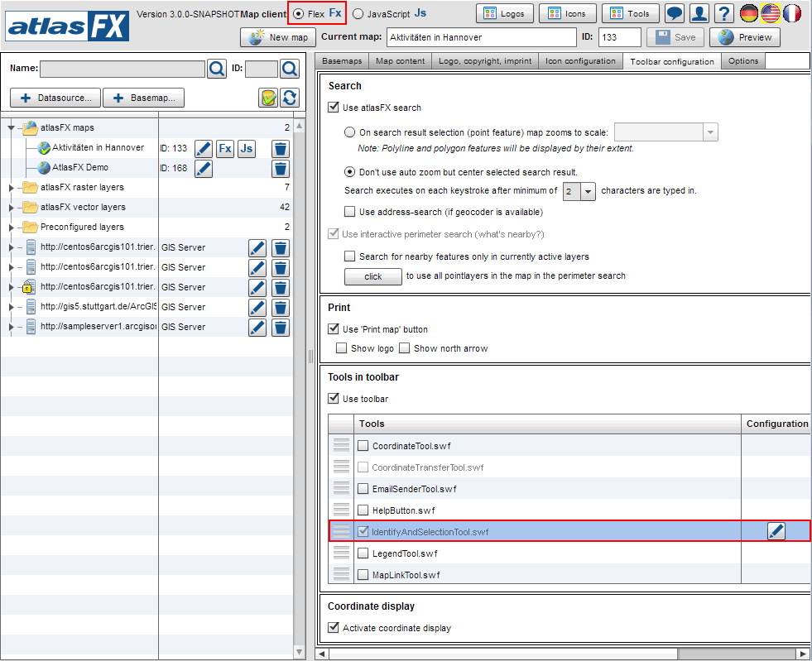Screen dimensions: 812x661
Task: Toggle Activate coordinate display checkbox
Action: pyautogui.click(x=334, y=627)
